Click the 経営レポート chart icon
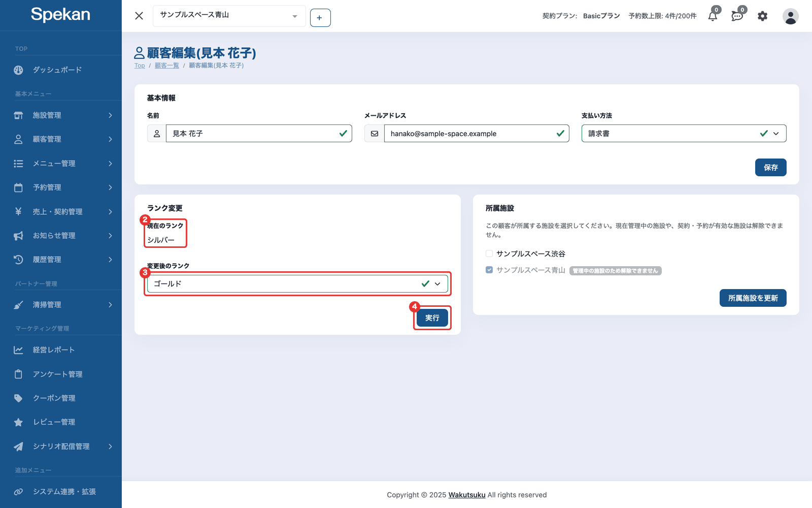Image resolution: width=812 pixels, height=508 pixels. pos(18,350)
